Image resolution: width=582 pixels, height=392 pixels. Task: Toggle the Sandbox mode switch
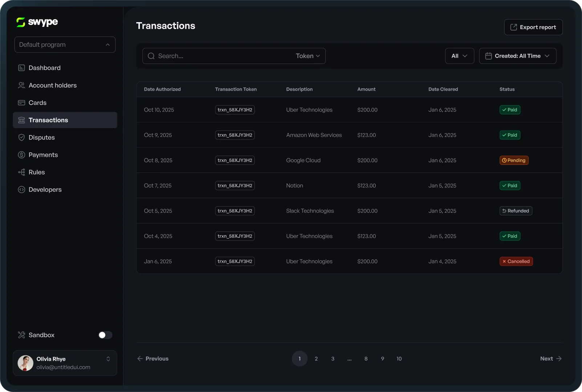[x=105, y=335]
